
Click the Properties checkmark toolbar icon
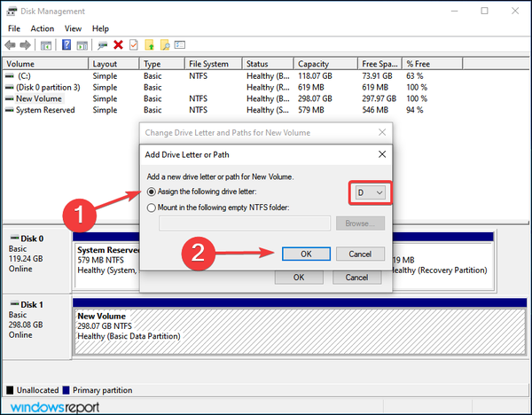click(x=134, y=45)
